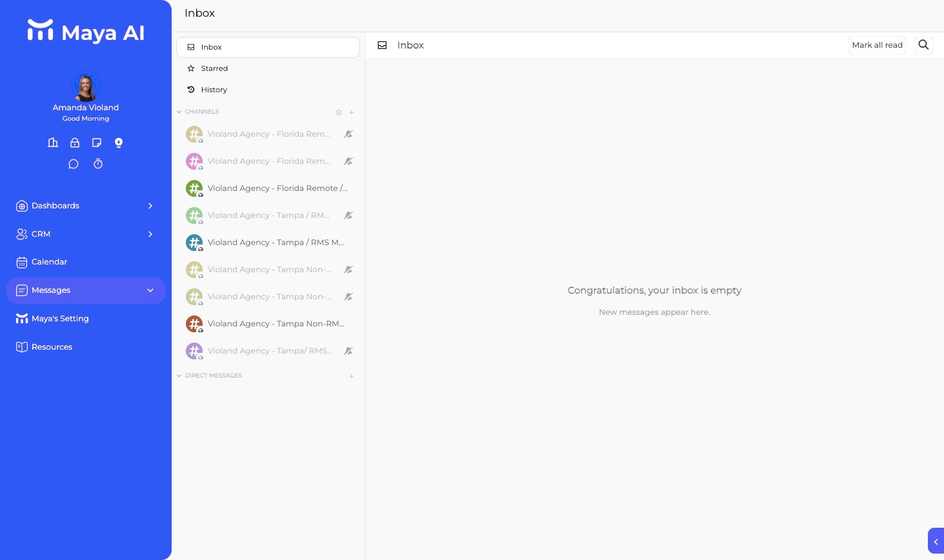Click the padlock icon in the sidebar
Screen dimensions: 944x560
tap(75, 143)
